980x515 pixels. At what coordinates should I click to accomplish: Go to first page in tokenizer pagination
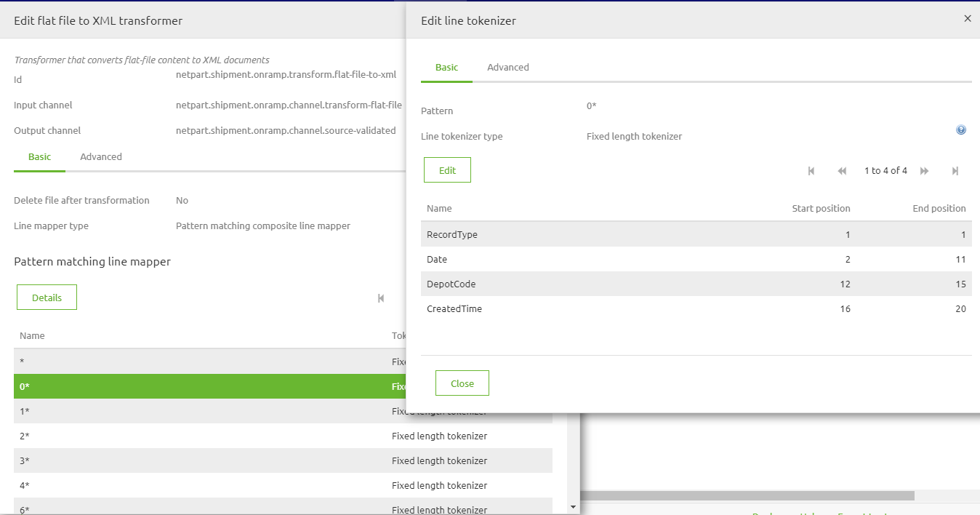(811, 171)
